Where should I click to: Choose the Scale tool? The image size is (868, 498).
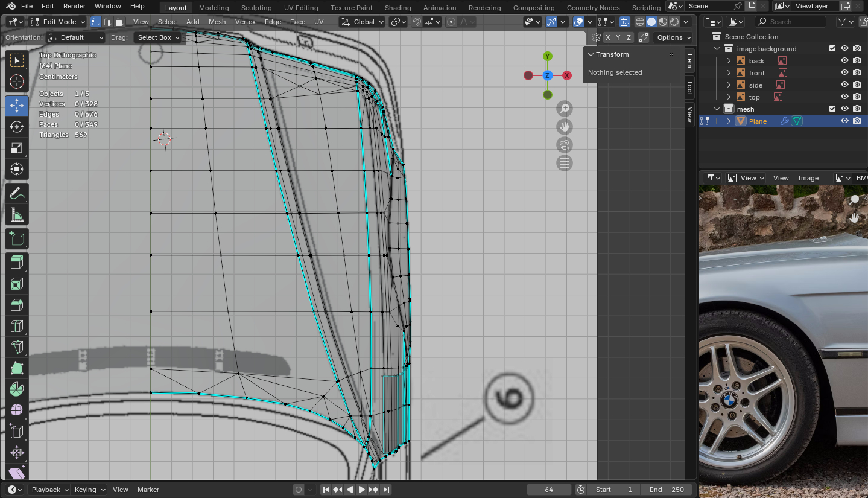pos(17,148)
